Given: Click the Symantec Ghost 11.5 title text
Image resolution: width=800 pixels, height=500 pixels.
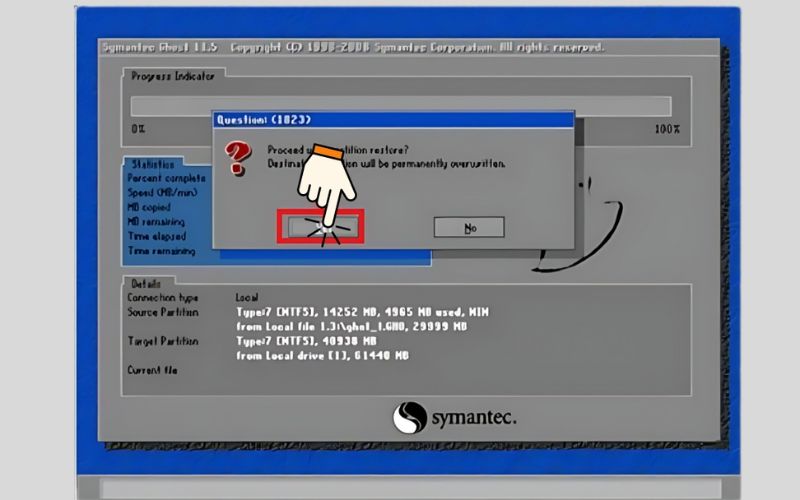Looking at the screenshot, I should [x=160, y=47].
